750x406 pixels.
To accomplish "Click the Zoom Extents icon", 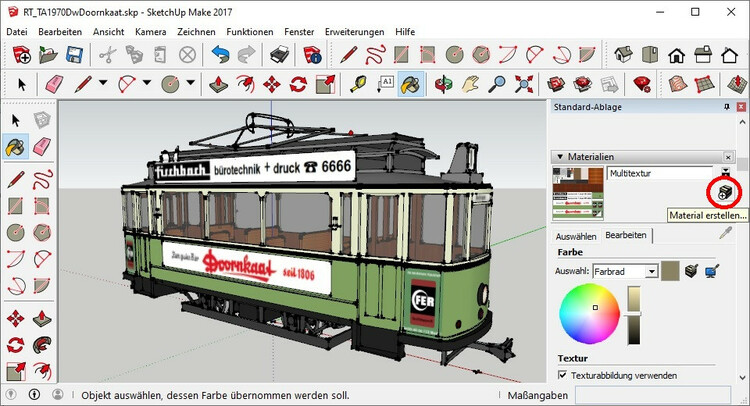I will [x=524, y=84].
